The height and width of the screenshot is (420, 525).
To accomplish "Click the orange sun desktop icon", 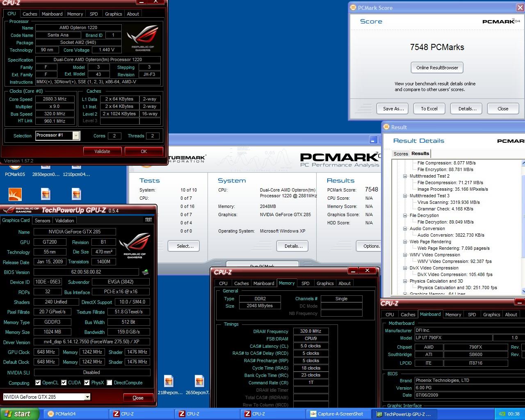I will (15, 194).
